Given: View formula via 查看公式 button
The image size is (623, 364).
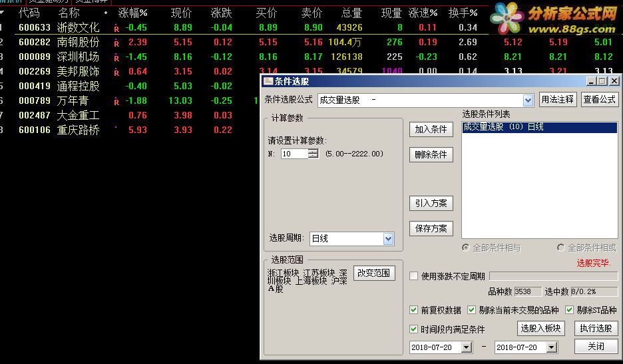Looking at the screenshot, I should coord(599,99).
